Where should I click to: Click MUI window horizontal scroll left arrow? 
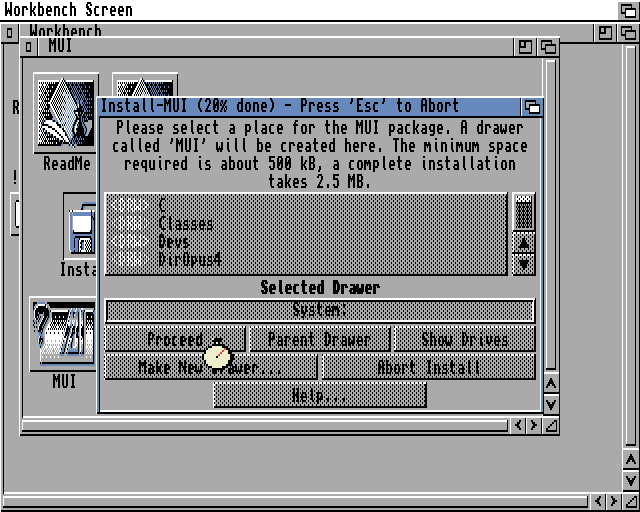pyautogui.click(x=518, y=425)
